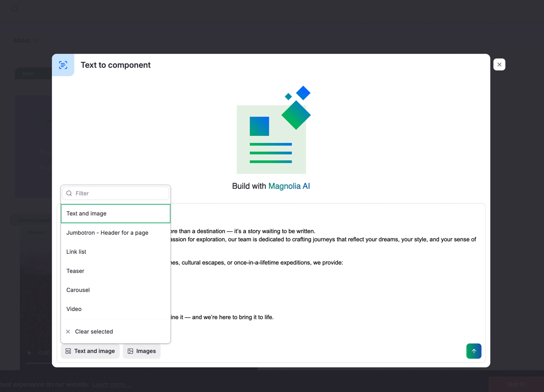
Task: Select Video in the component list
Action: click(74, 309)
